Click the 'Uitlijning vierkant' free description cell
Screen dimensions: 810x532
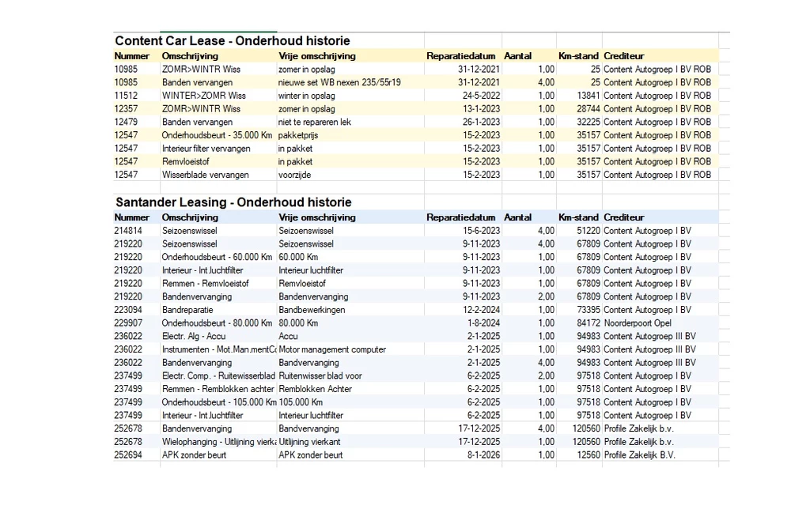click(x=309, y=442)
